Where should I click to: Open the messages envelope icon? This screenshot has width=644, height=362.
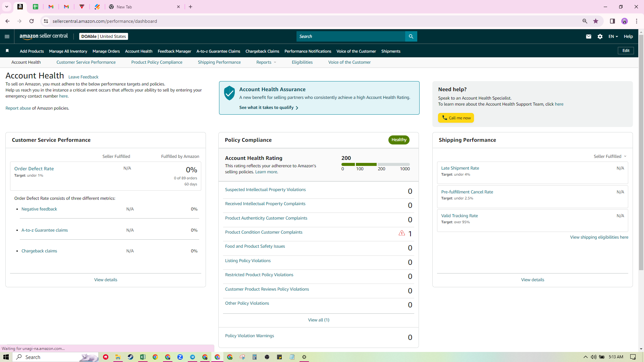click(x=588, y=37)
